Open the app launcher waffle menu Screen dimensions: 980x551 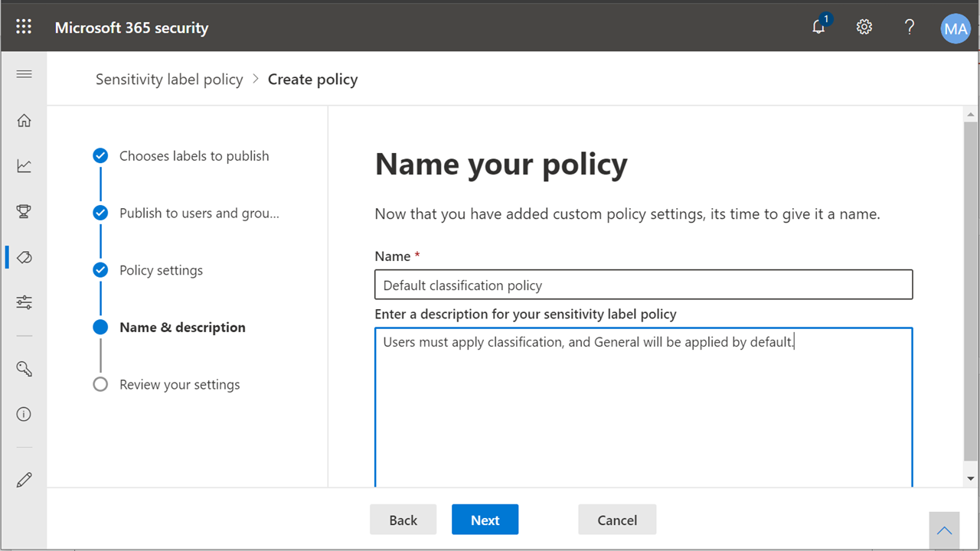pyautogui.click(x=24, y=27)
